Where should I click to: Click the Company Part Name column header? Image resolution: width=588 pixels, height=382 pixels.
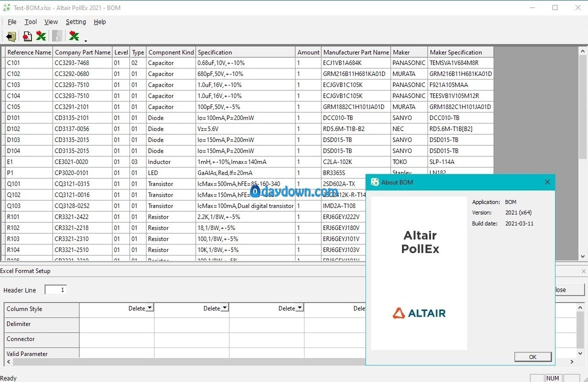(82, 52)
